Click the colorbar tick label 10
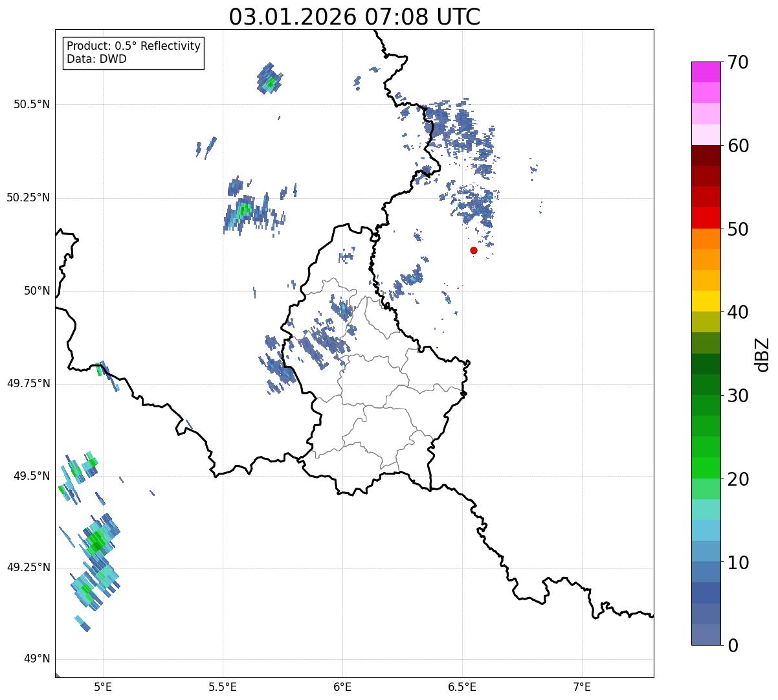778x700 pixels. coord(738,563)
